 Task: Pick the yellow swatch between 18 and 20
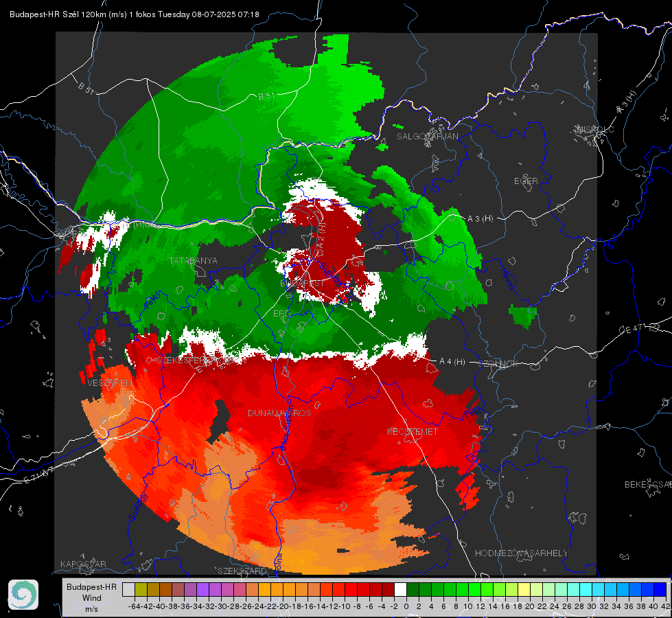524,589
